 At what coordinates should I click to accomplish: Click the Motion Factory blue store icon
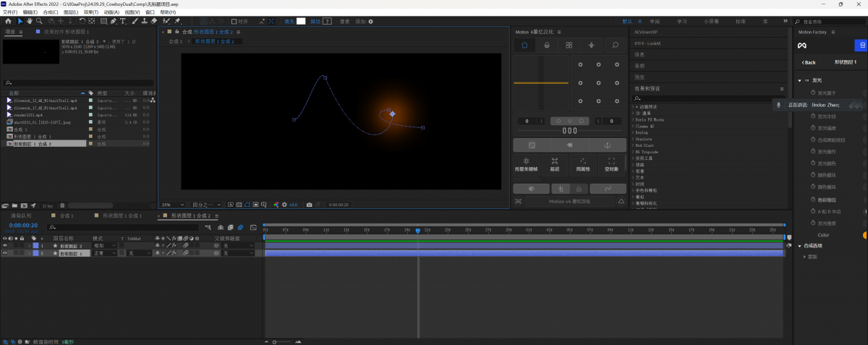point(861,45)
